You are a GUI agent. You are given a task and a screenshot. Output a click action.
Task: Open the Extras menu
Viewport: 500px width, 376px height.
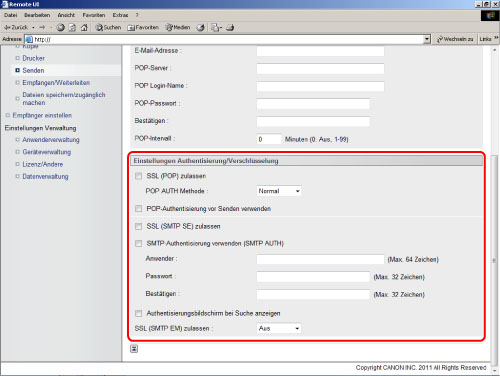pyautogui.click(x=120, y=15)
